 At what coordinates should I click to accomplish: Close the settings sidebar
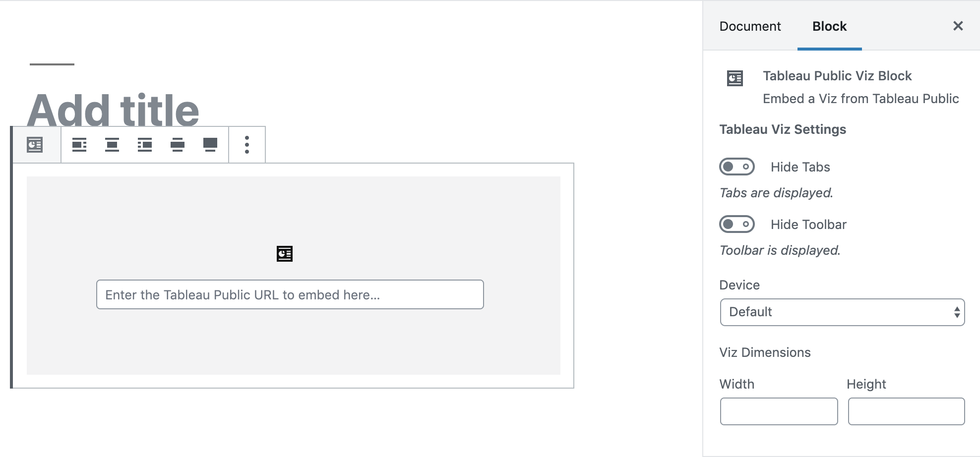pyautogui.click(x=958, y=26)
